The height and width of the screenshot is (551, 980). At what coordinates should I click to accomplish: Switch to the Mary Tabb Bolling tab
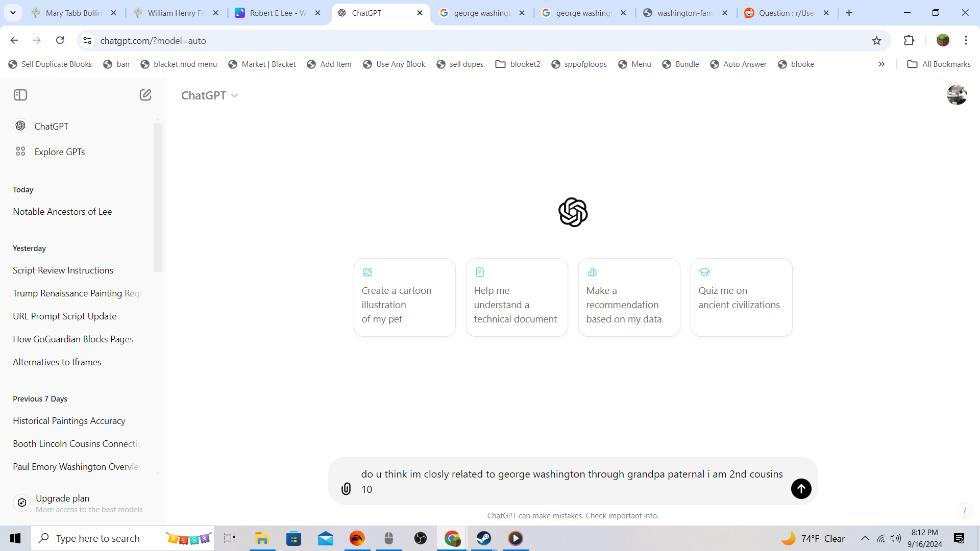click(74, 13)
